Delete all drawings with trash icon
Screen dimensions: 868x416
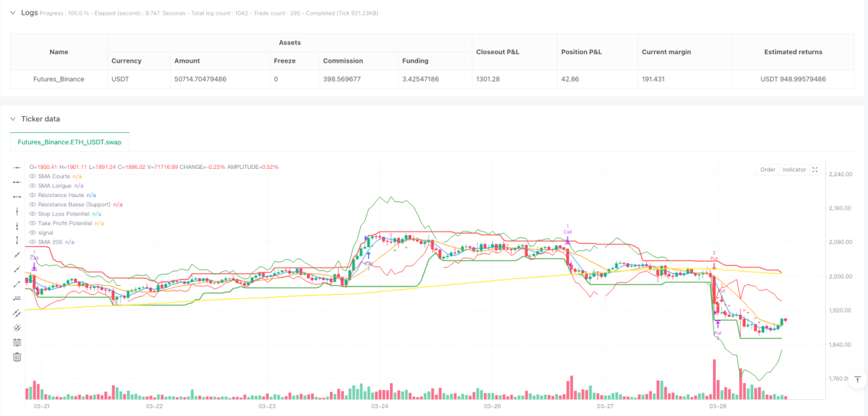17,357
